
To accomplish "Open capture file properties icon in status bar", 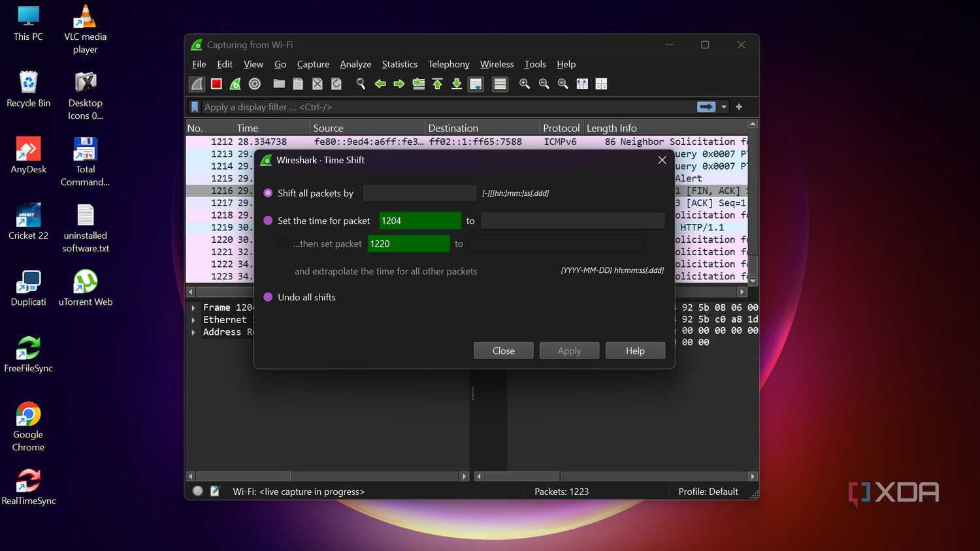I will (214, 491).
